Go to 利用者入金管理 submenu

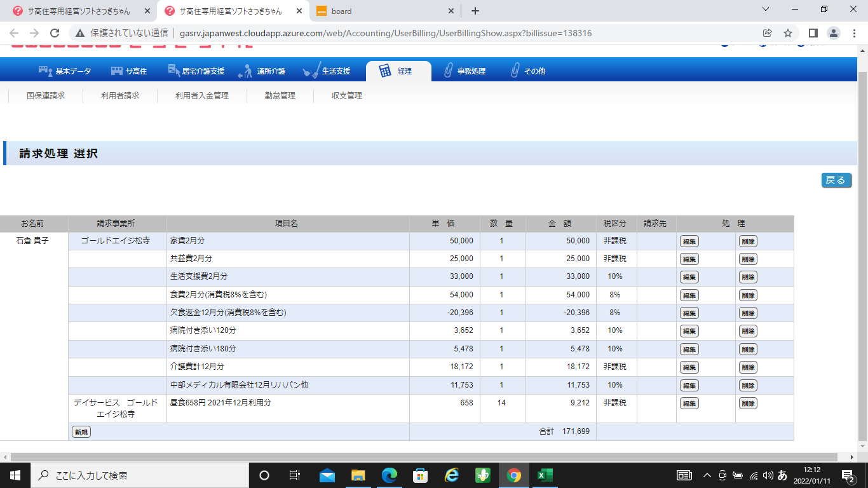click(202, 96)
